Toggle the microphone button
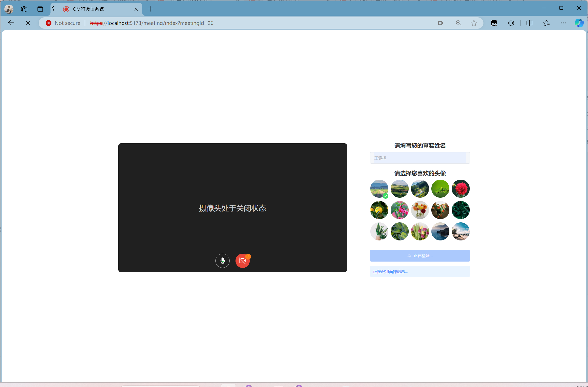The image size is (588, 387). (222, 261)
